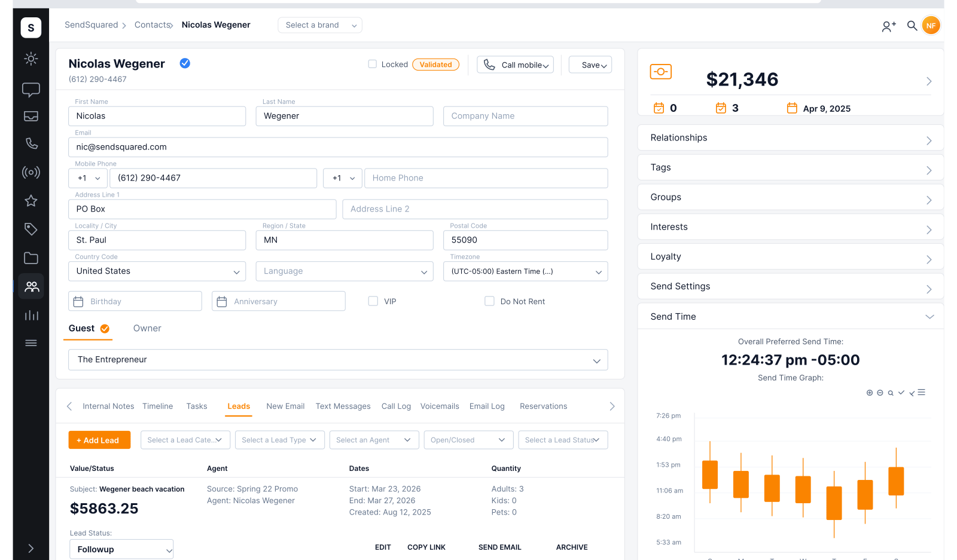Viewport: 957px width, 560px height.
Task: Open the reports bar chart sidebar icon
Action: (31, 315)
